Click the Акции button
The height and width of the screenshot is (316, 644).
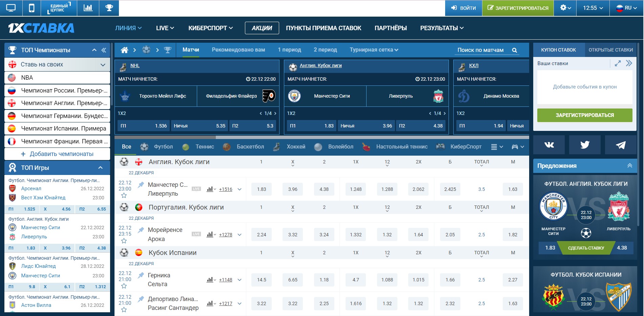[262, 28]
